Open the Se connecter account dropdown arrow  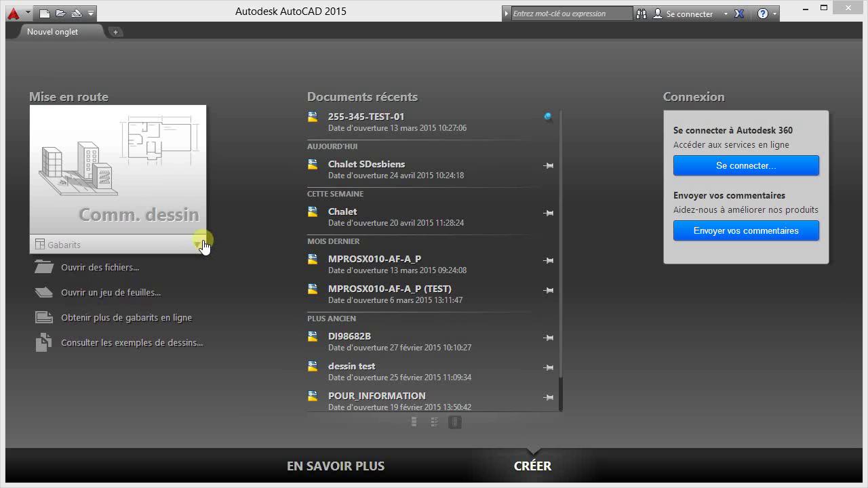tap(724, 14)
